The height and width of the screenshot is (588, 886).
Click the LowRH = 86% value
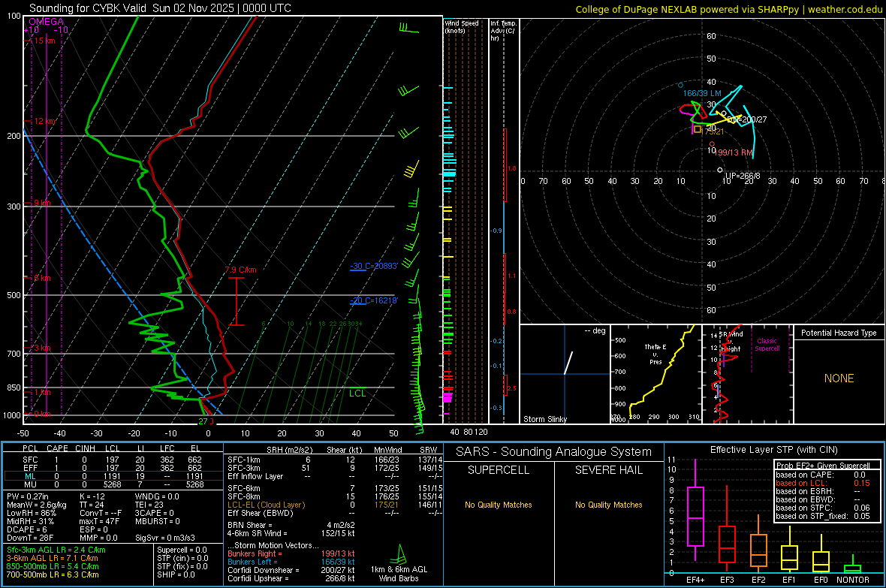pyautogui.click(x=32, y=513)
